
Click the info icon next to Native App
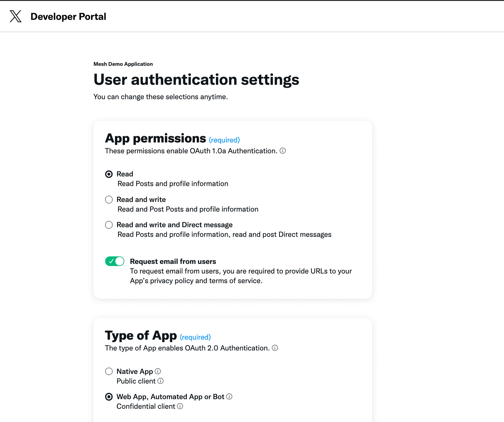click(158, 371)
